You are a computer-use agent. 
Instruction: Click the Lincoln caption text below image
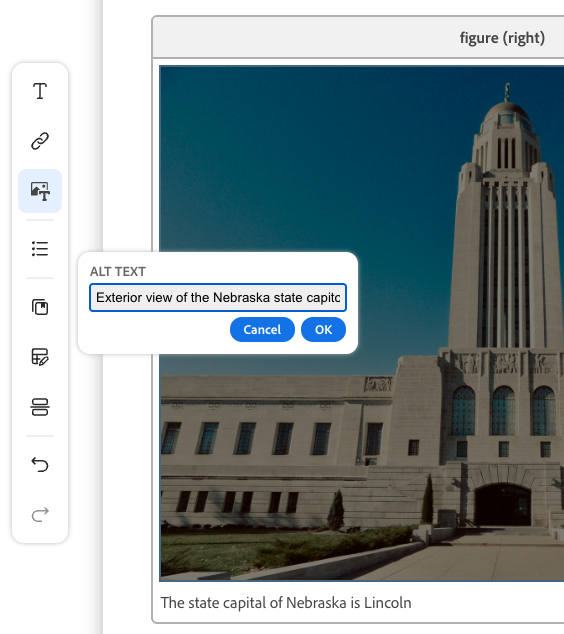click(x=286, y=603)
